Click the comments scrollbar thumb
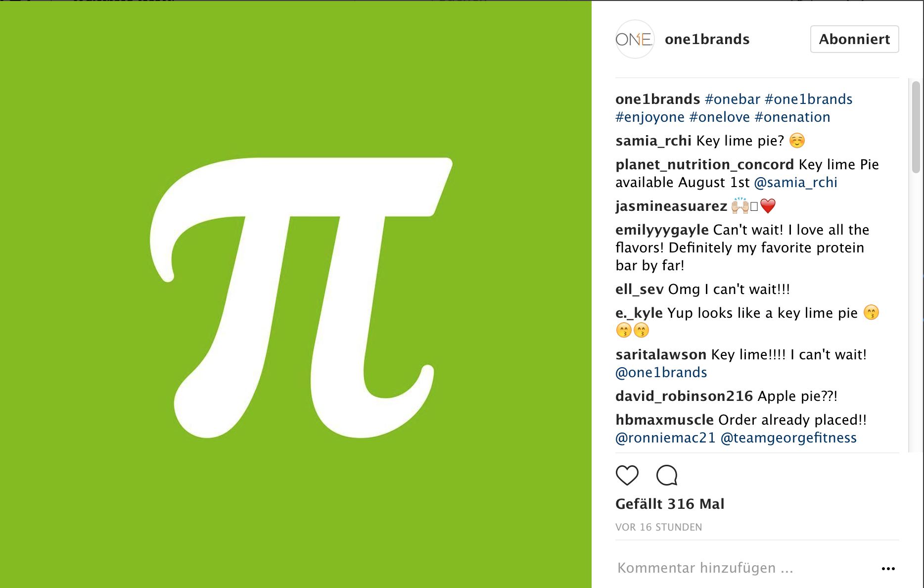The height and width of the screenshot is (588, 924). tap(916, 127)
